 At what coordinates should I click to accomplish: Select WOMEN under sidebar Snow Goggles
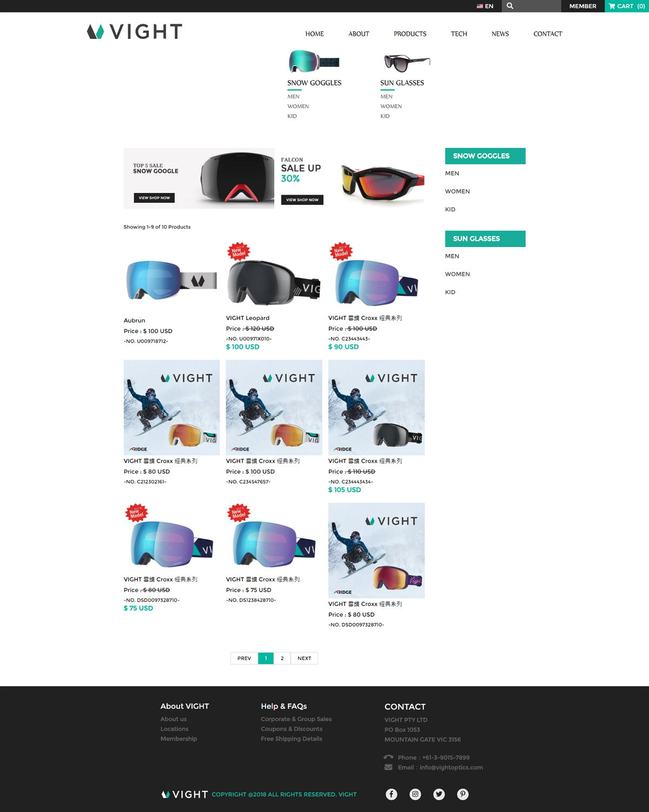[458, 191]
